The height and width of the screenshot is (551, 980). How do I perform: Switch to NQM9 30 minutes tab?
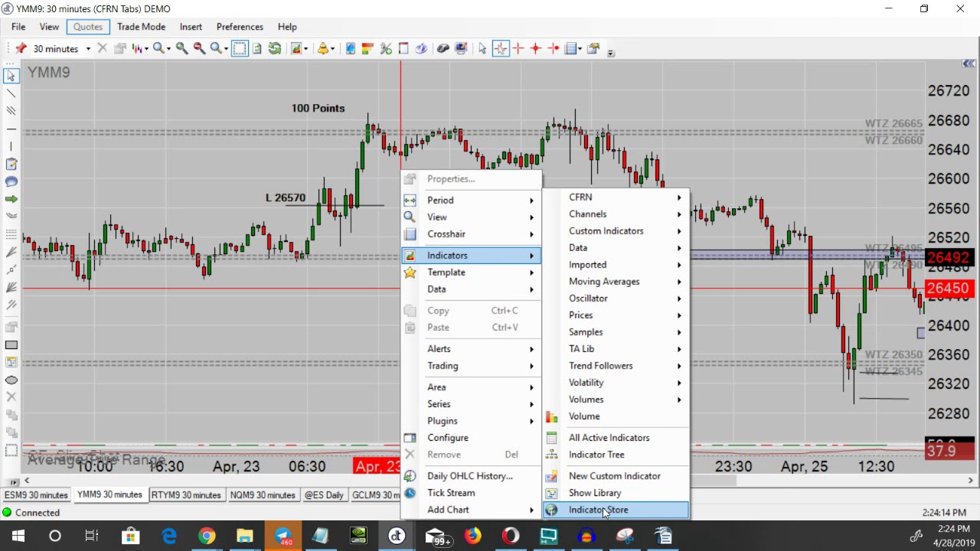tap(263, 495)
